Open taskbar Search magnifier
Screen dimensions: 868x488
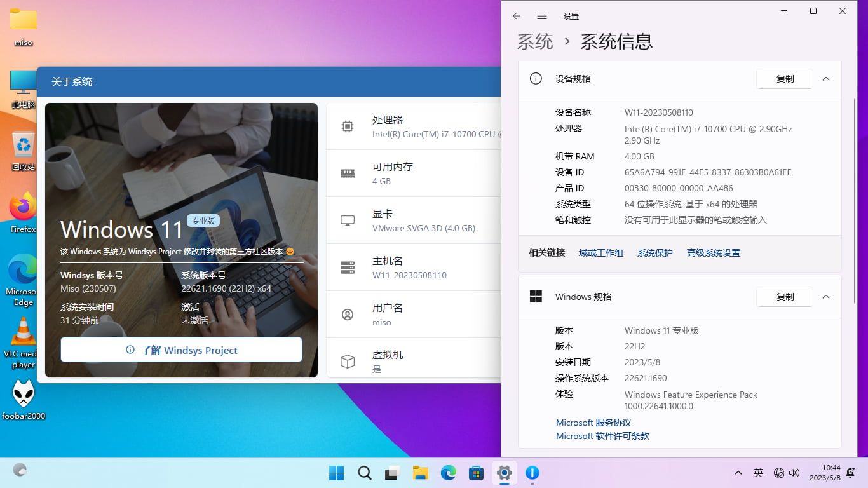[x=364, y=473]
